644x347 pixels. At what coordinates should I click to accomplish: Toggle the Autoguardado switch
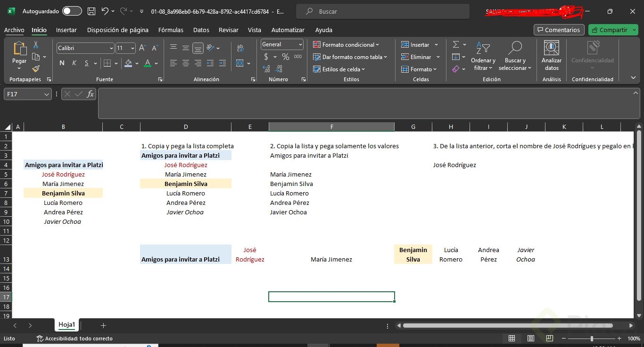(72, 11)
